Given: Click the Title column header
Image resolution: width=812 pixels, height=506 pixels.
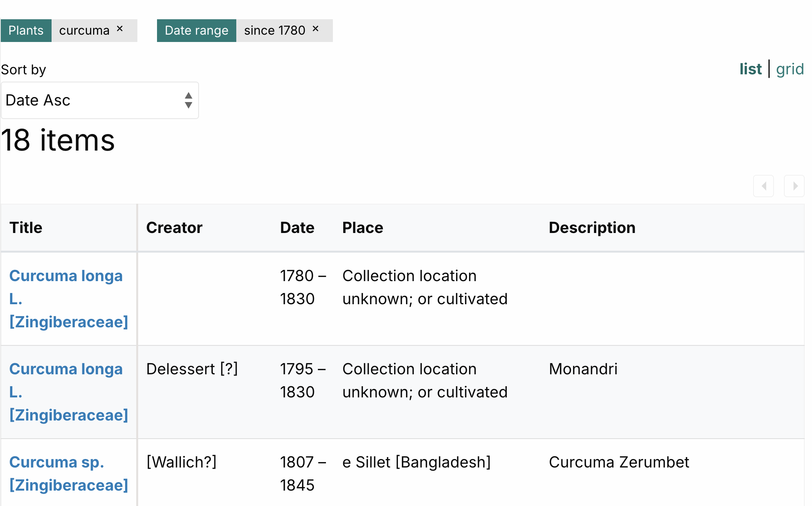Looking at the screenshot, I should [x=26, y=228].
